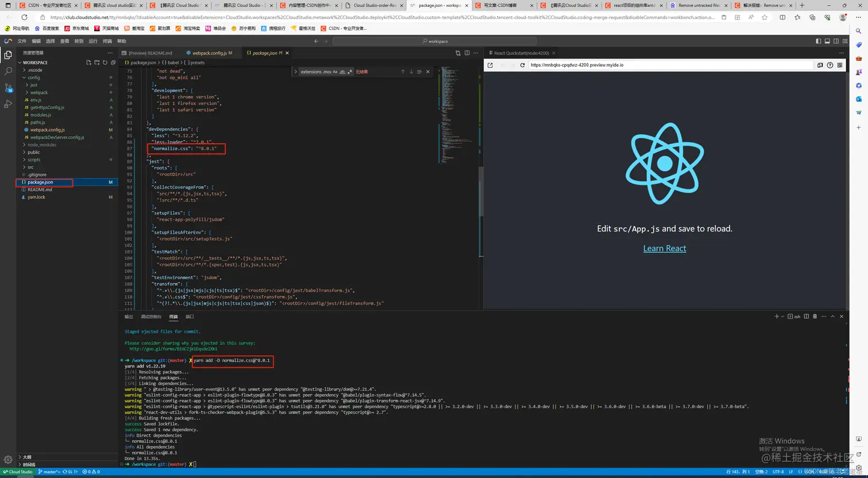Toggle Match Whole Word in find widget
Viewport: 868px width, 478px height.
pyautogui.click(x=343, y=72)
